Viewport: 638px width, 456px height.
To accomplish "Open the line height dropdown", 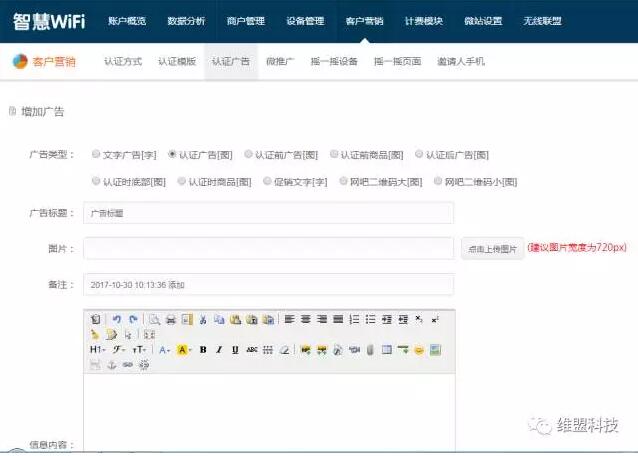I will 268,350.
